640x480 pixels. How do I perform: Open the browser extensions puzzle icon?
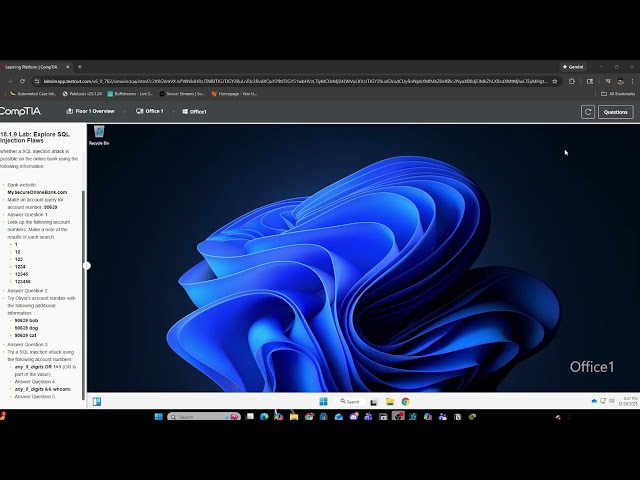pos(571,81)
